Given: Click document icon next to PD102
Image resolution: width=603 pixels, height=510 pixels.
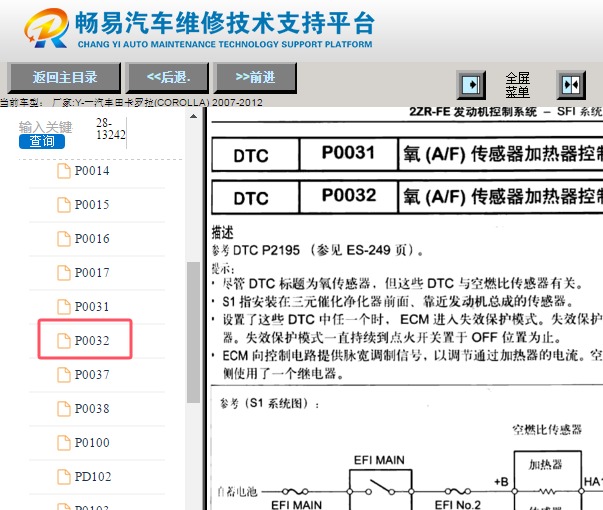Looking at the screenshot, I should [x=64, y=477].
